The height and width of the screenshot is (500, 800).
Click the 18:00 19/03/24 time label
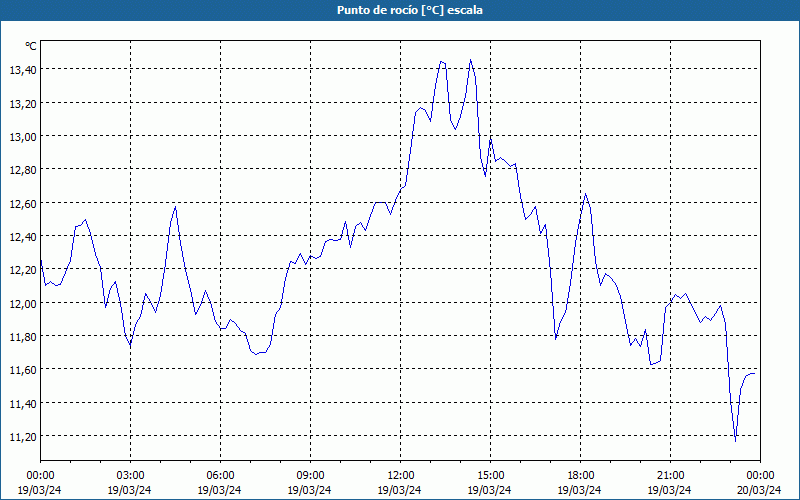pos(580,483)
